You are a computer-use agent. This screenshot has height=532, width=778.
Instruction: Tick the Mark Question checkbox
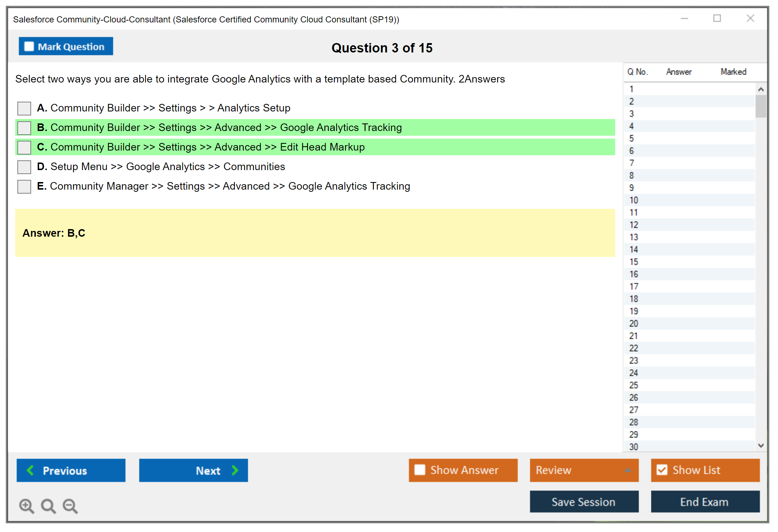29,46
